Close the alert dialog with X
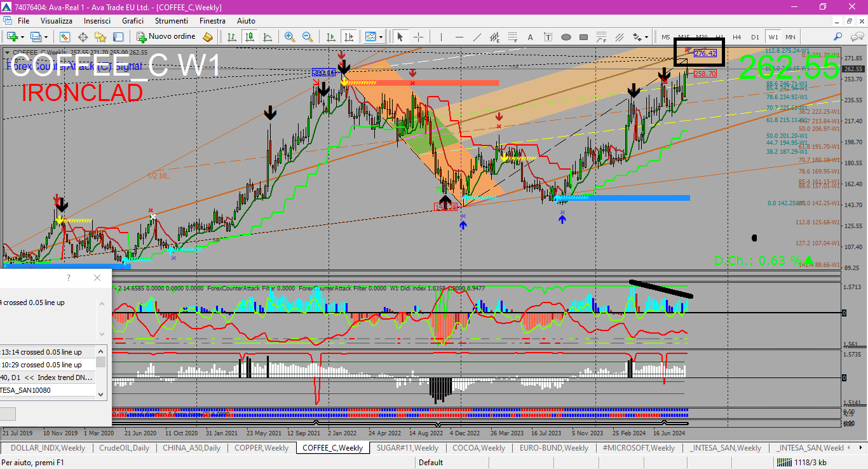Image resolution: width=868 pixels, height=469 pixels. [97, 278]
